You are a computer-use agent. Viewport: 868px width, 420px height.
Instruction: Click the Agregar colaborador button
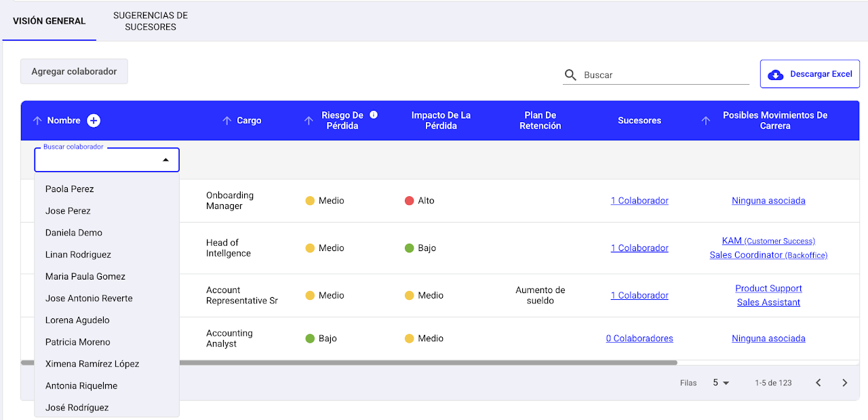(74, 71)
